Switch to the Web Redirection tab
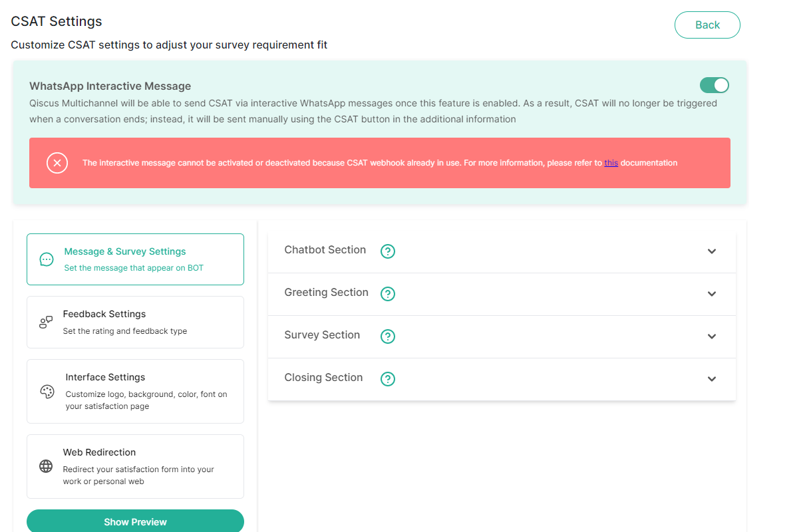The width and height of the screenshot is (807, 532). coord(135,466)
